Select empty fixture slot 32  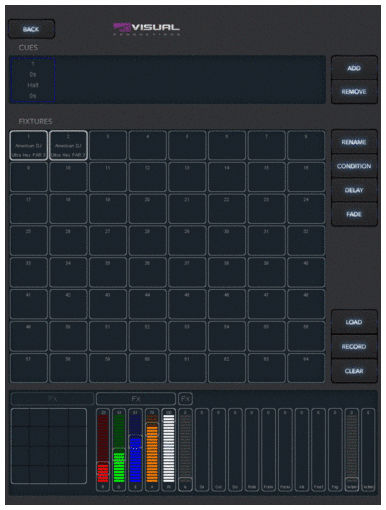[306, 241]
